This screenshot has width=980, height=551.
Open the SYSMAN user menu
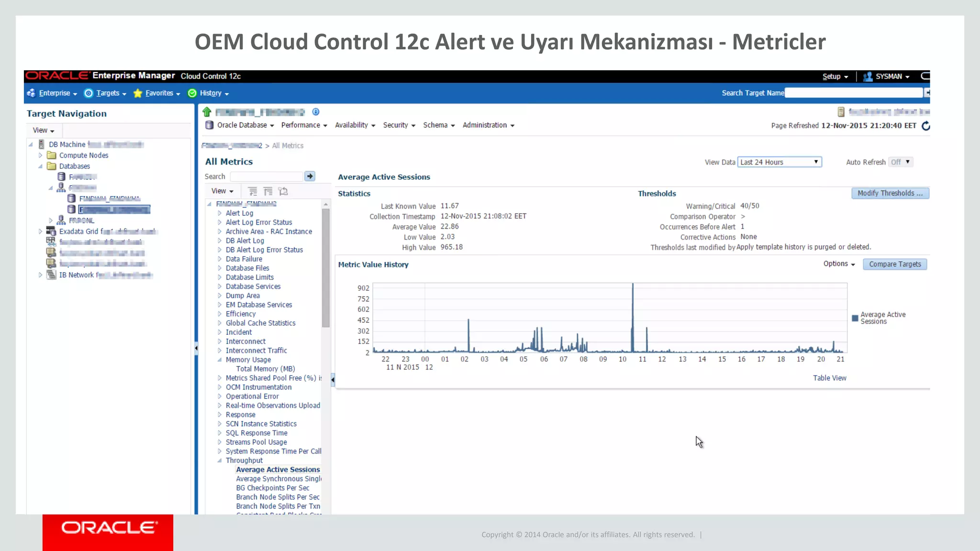point(892,77)
